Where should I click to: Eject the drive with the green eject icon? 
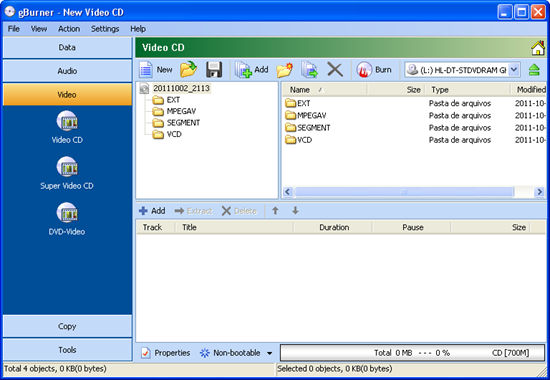point(534,70)
